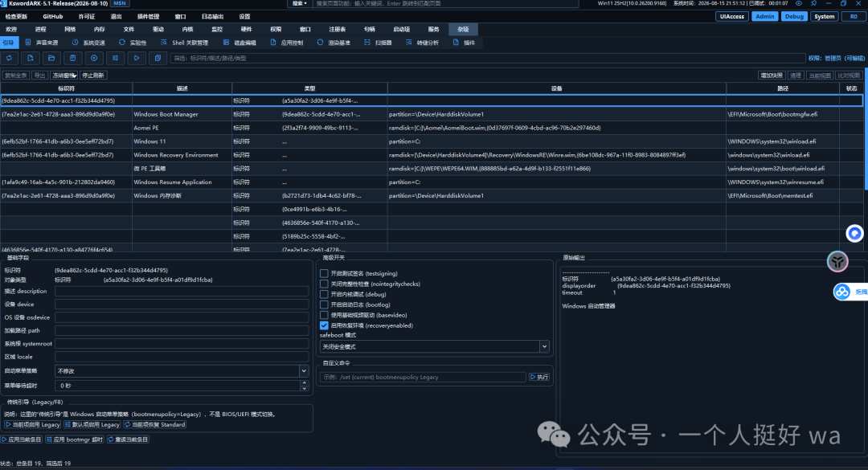This screenshot has height=470, width=868.
Task: Click the play triangle icon in the toolbar
Action: 137,58
